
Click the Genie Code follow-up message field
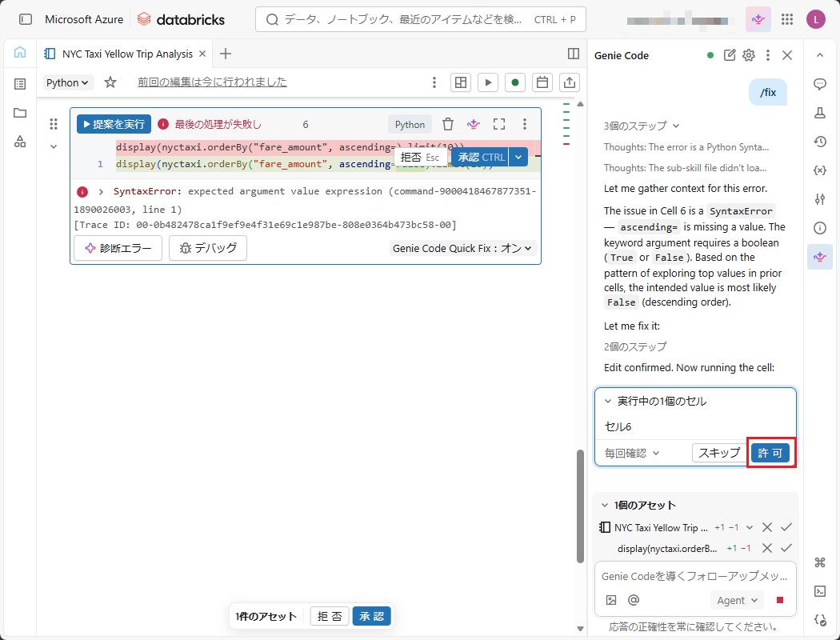point(694,576)
